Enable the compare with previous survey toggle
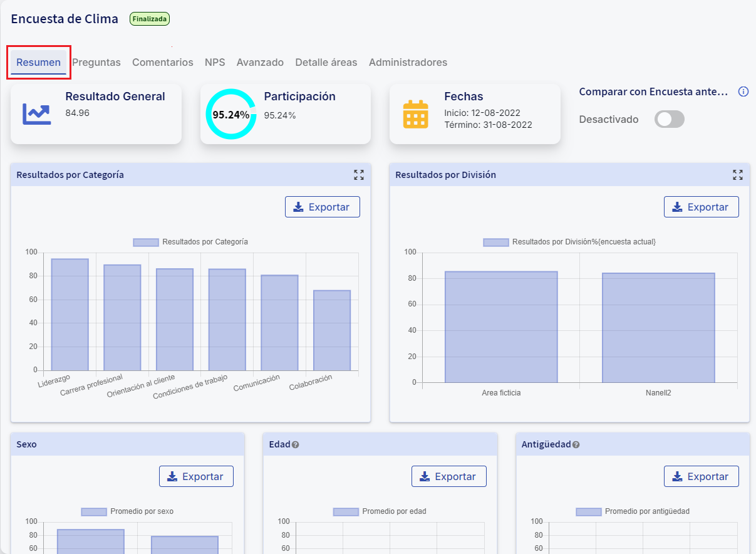 (669, 120)
